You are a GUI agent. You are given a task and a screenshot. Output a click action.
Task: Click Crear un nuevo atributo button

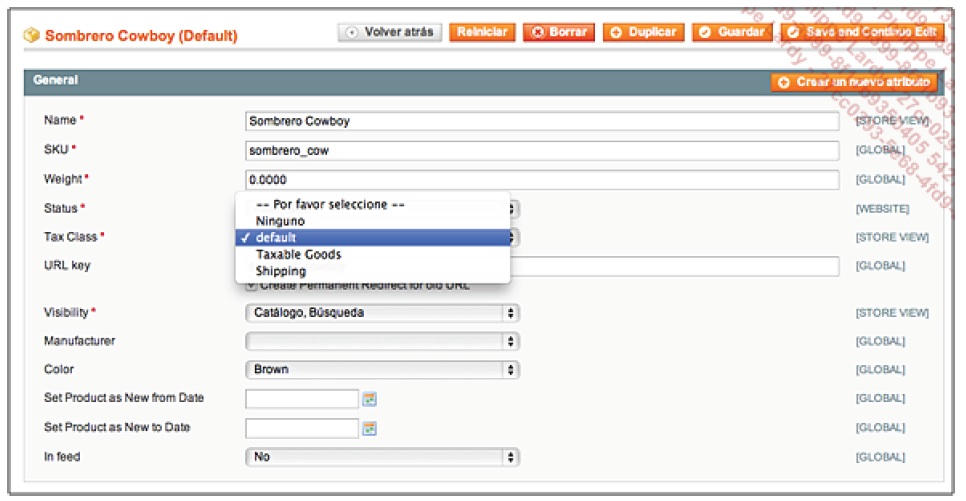click(854, 82)
